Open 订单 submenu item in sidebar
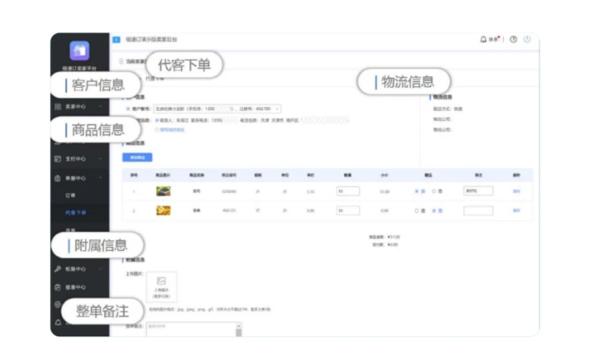This screenshot has width=591, height=364. coord(71,195)
